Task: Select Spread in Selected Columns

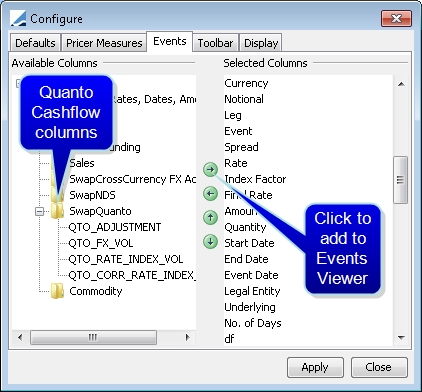Action: tap(241, 147)
